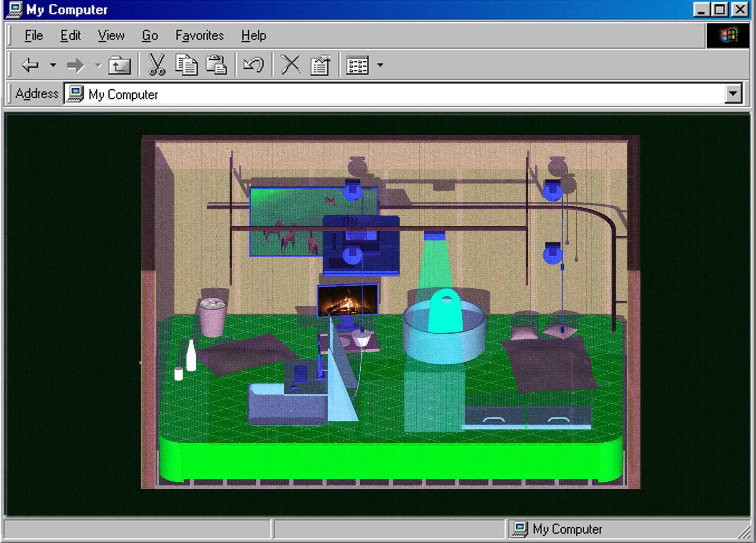Click the Undo toolbar icon
This screenshot has width=756, height=543.
click(254, 65)
